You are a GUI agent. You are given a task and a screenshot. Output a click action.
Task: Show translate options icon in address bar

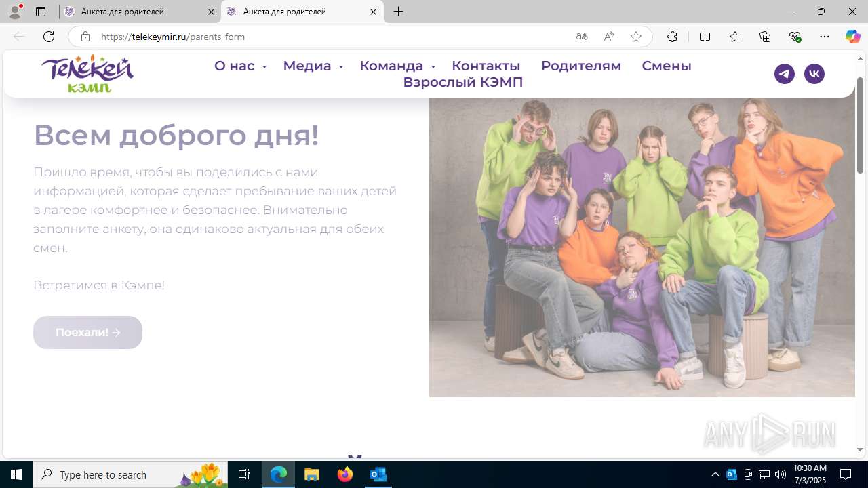coord(582,37)
